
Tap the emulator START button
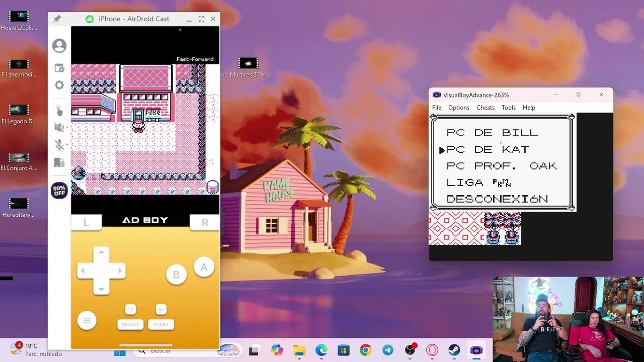[161, 324]
